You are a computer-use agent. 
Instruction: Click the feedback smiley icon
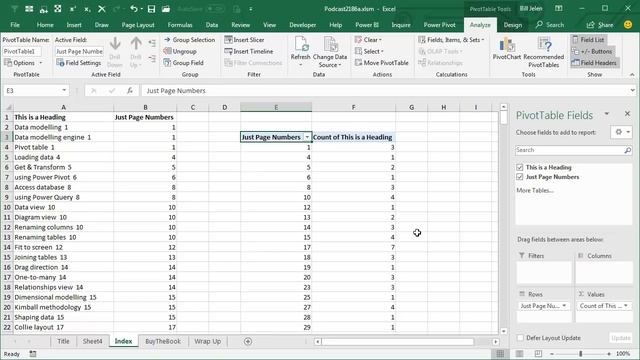pyautogui.click(x=628, y=24)
